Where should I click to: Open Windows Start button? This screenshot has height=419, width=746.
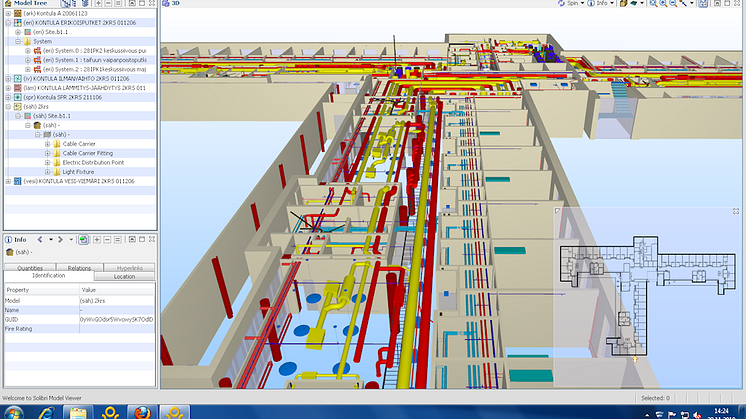pyautogui.click(x=13, y=413)
